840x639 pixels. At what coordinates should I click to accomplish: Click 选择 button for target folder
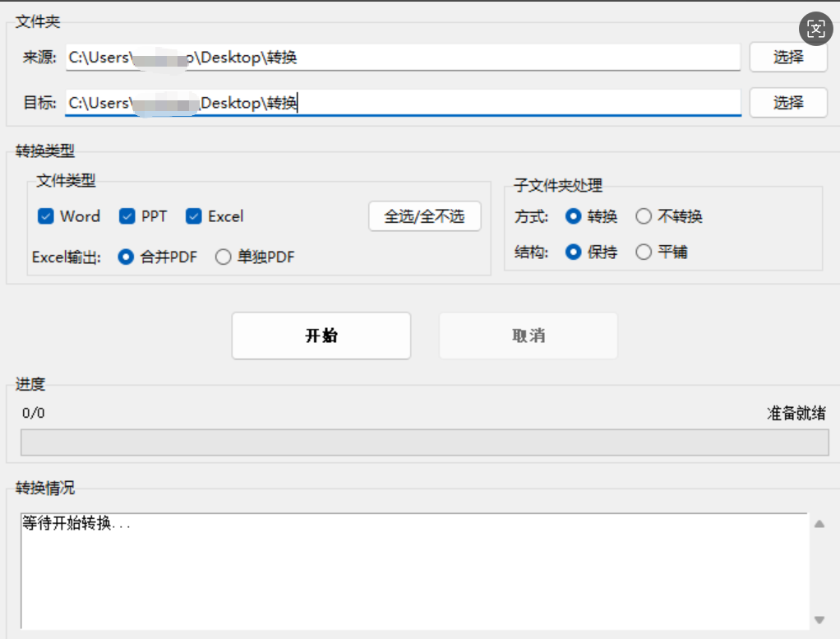[x=787, y=103]
